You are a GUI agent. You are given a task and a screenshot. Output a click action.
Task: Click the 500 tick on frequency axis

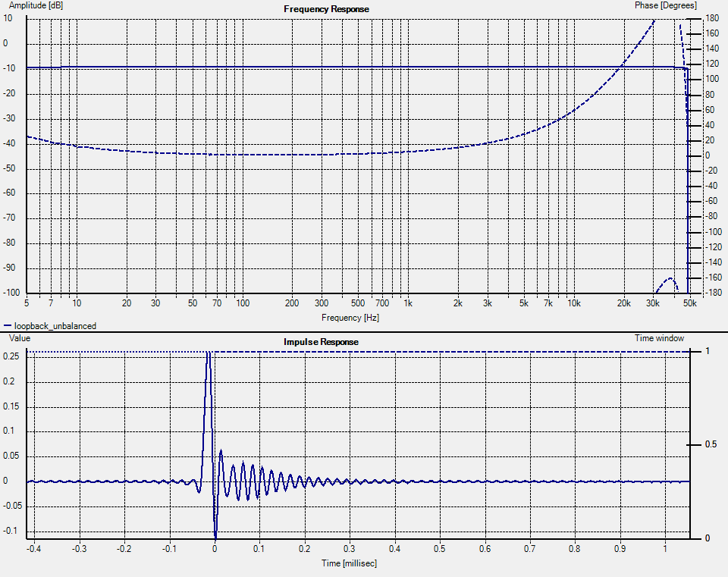(x=358, y=303)
